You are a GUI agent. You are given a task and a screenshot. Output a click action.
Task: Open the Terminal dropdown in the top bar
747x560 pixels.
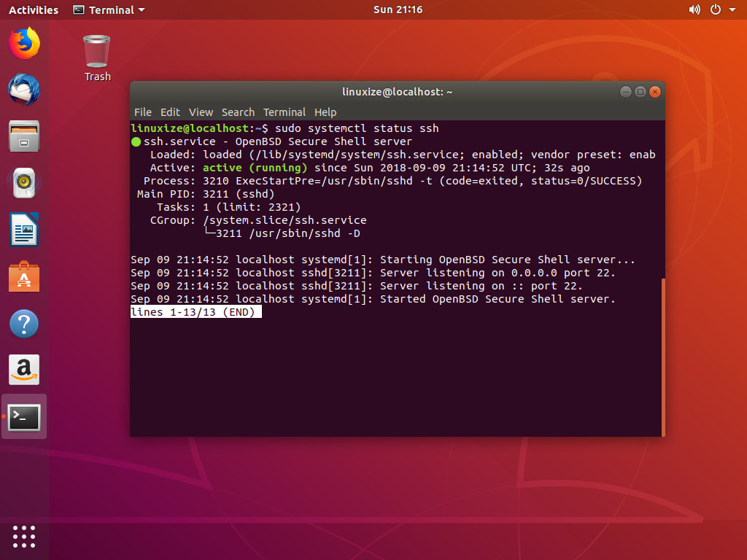108,9
